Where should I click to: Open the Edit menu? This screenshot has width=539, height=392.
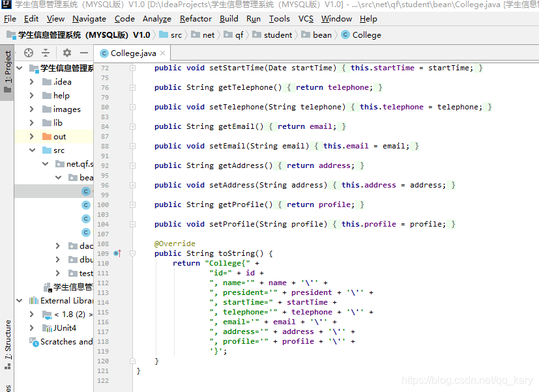[31, 19]
